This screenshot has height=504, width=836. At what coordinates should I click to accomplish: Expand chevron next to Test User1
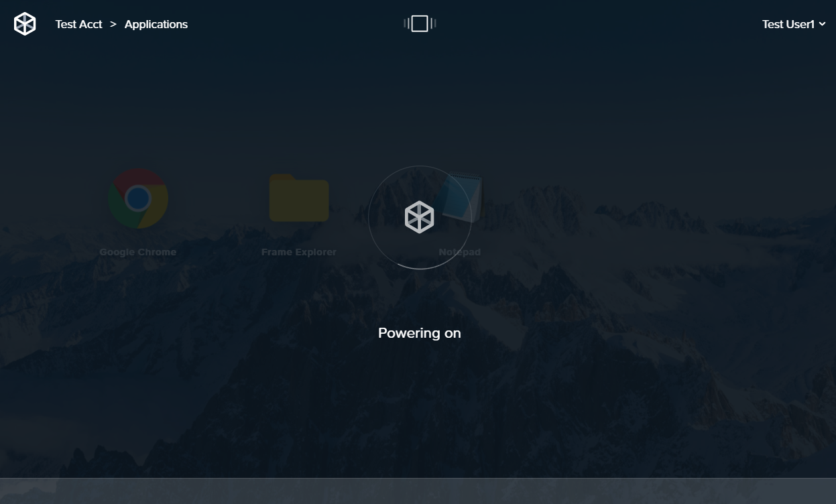pyautogui.click(x=823, y=24)
